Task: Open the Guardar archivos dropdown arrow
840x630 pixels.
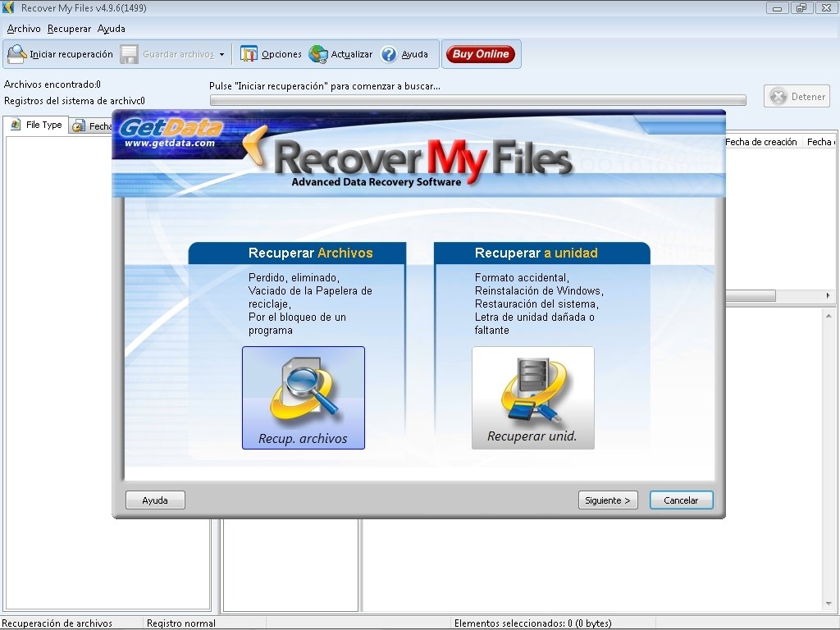Action: pyautogui.click(x=221, y=54)
